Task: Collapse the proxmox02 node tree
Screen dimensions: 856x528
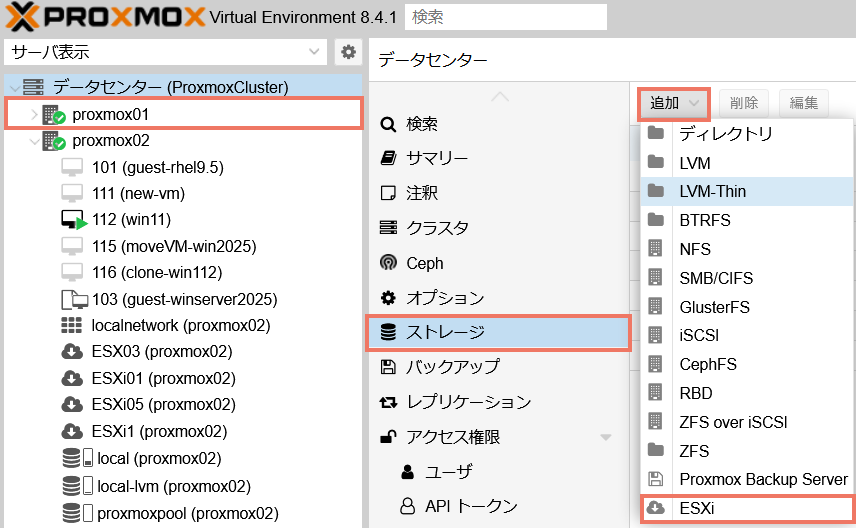Action: tap(34, 141)
